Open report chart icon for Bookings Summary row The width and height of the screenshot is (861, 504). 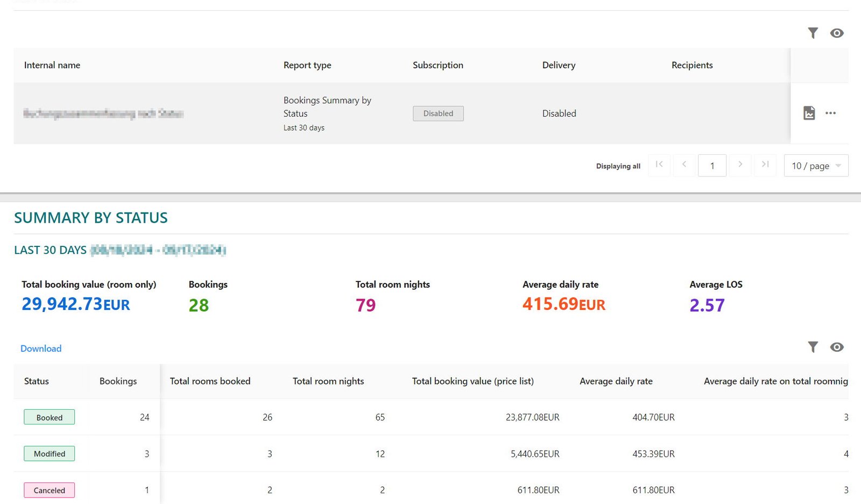(x=809, y=113)
